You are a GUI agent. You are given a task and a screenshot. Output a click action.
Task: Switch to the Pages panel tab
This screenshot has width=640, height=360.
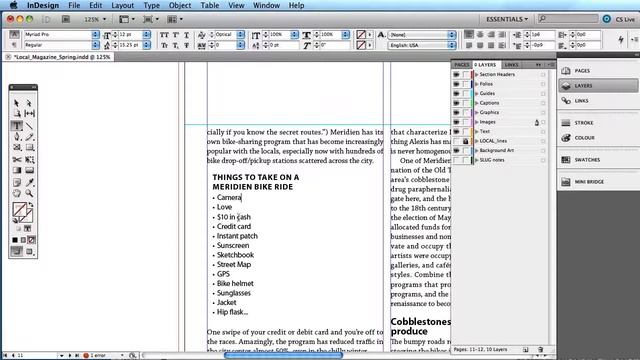coord(462,65)
